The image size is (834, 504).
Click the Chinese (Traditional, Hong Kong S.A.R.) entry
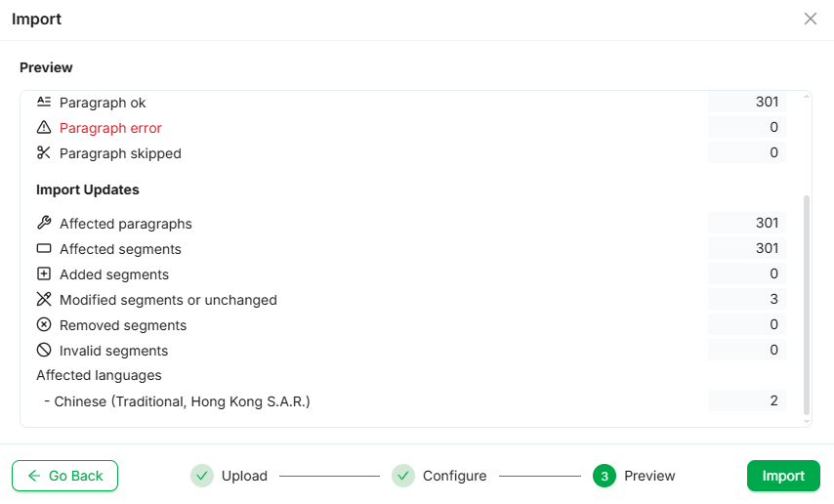coord(182,401)
